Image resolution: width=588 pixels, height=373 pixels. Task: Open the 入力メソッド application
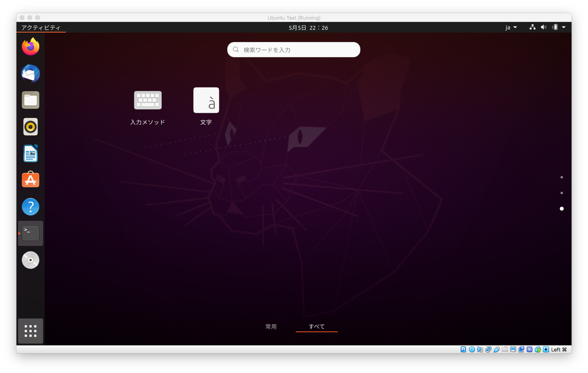coord(148,107)
